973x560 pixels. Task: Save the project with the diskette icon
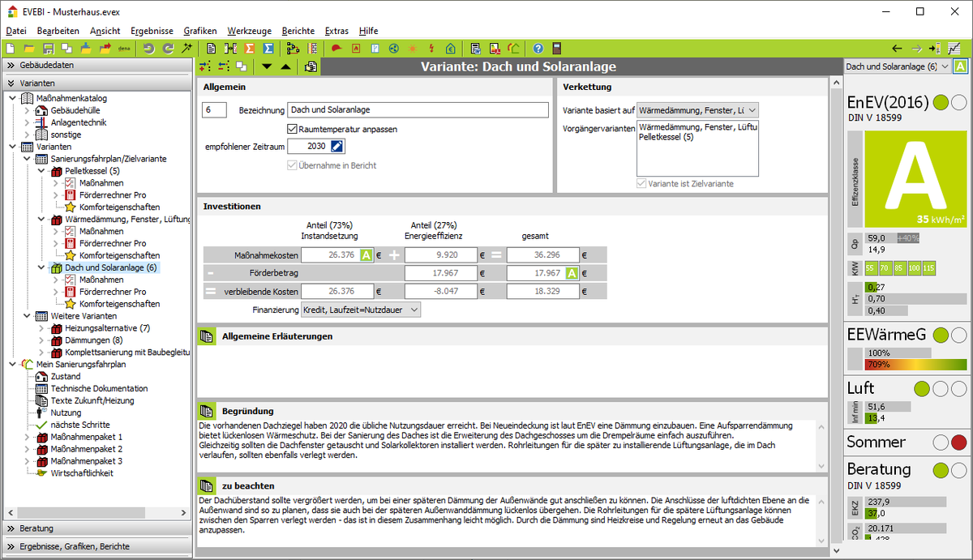(x=48, y=49)
